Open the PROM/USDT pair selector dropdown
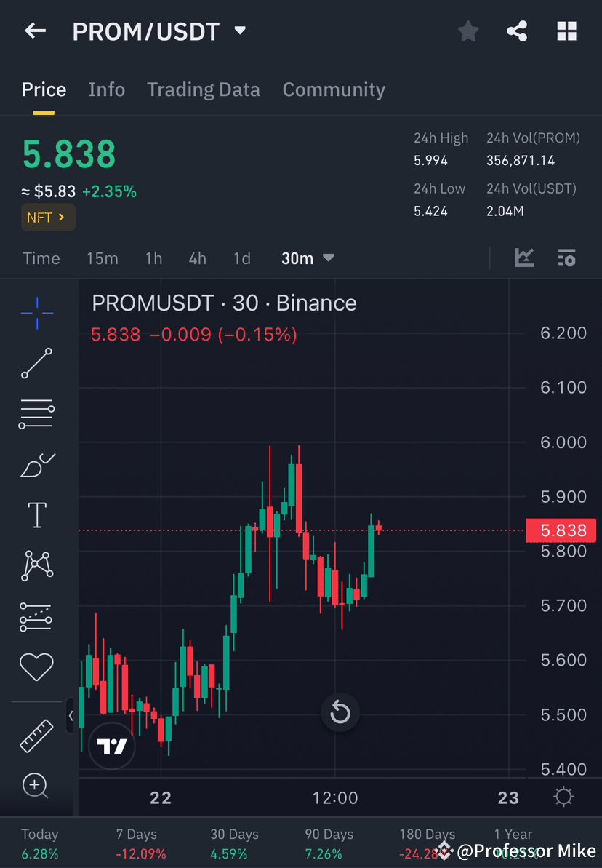The image size is (602, 868). [240, 31]
